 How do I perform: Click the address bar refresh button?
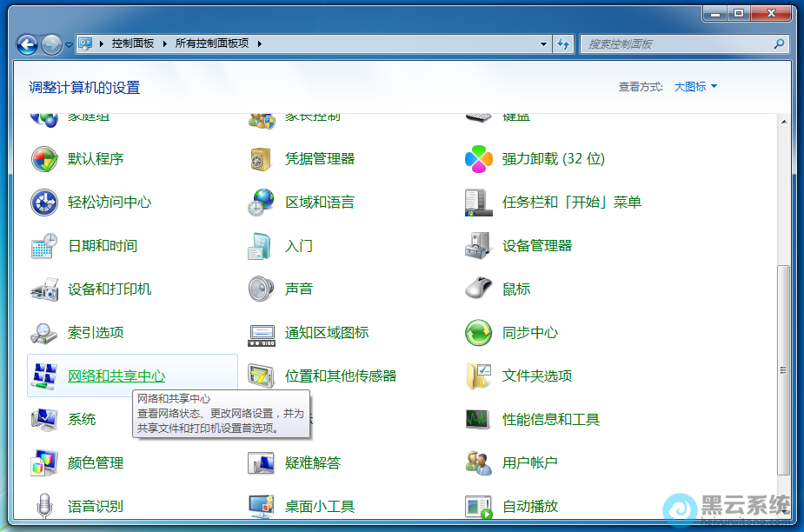click(563, 43)
